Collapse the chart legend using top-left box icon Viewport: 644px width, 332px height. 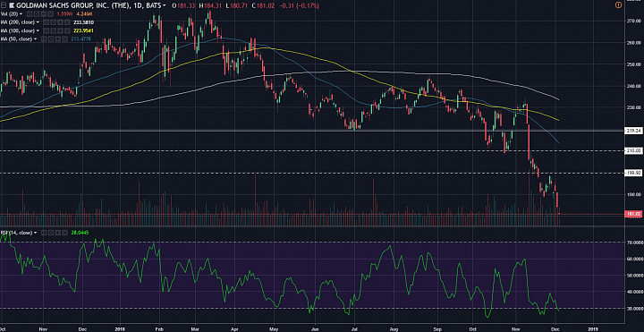pyautogui.click(x=4, y=5)
